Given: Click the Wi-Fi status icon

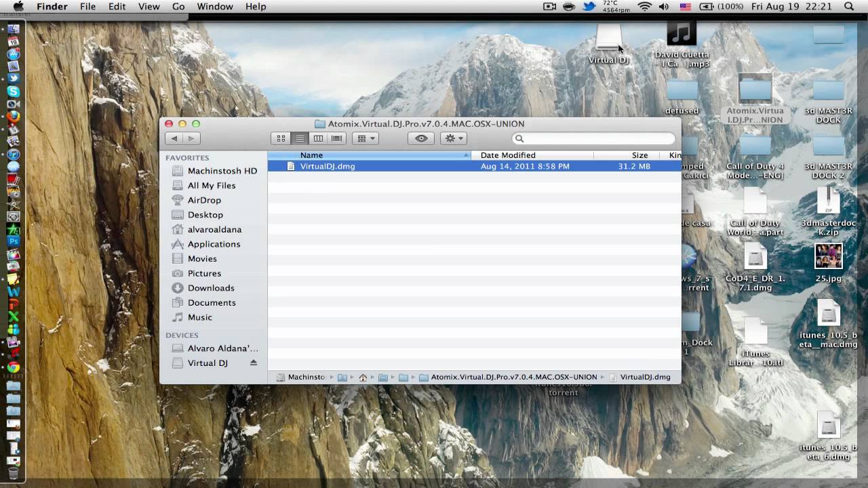Looking at the screenshot, I should 644,7.
